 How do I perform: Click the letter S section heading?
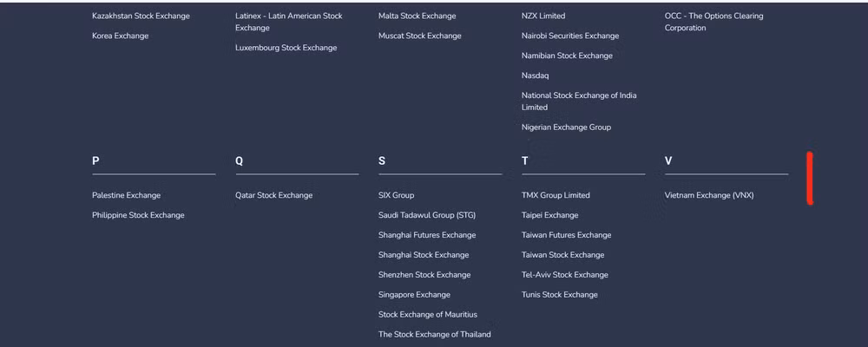tap(382, 161)
